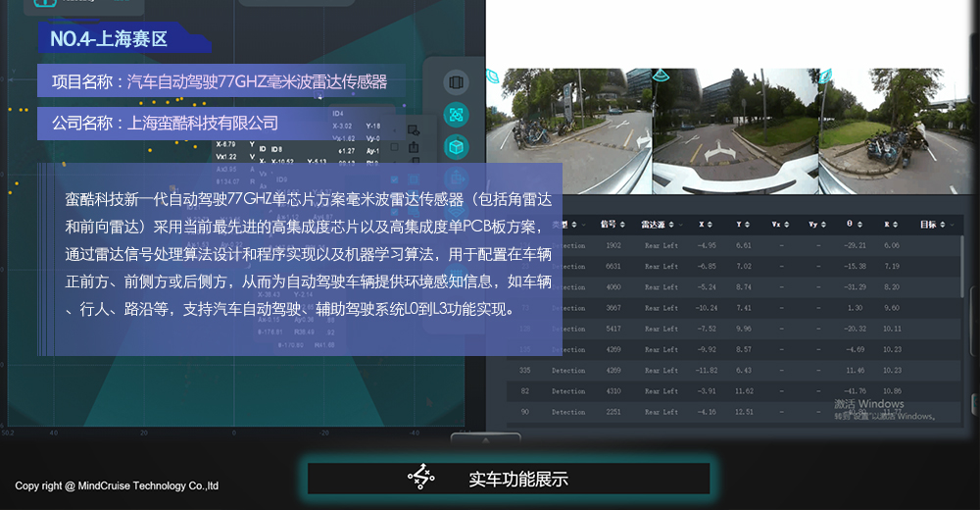Viewport: 980px width, 510px height.
Task: Sort table by Y column arrows
Action: pyautogui.click(x=747, y=224)
